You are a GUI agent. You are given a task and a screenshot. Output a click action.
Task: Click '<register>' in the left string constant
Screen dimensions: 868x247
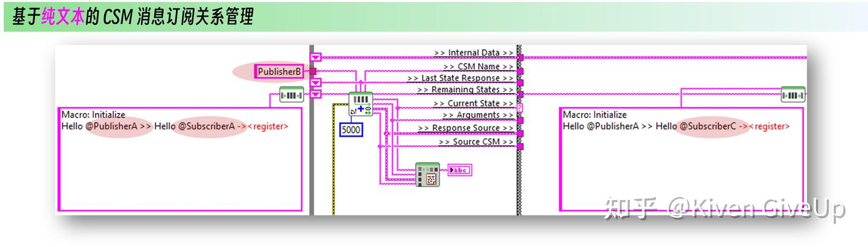[268, 127]
